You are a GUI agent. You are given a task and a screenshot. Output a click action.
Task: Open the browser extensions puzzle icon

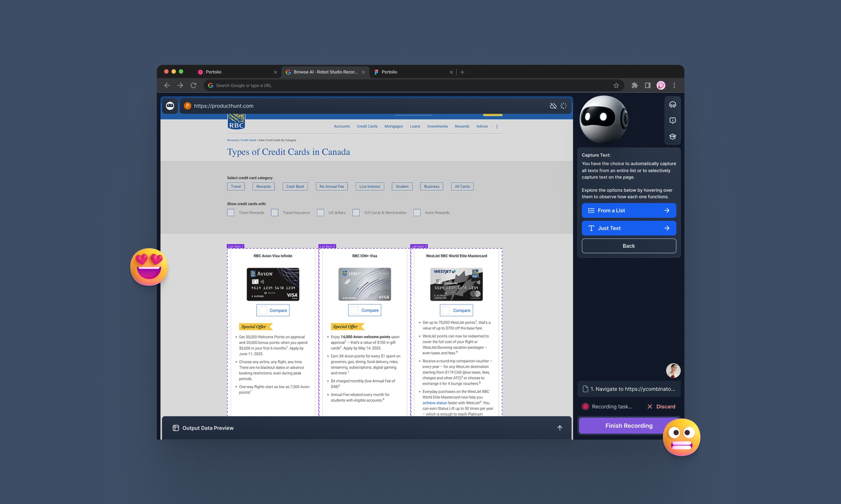(x=634, y=86)
